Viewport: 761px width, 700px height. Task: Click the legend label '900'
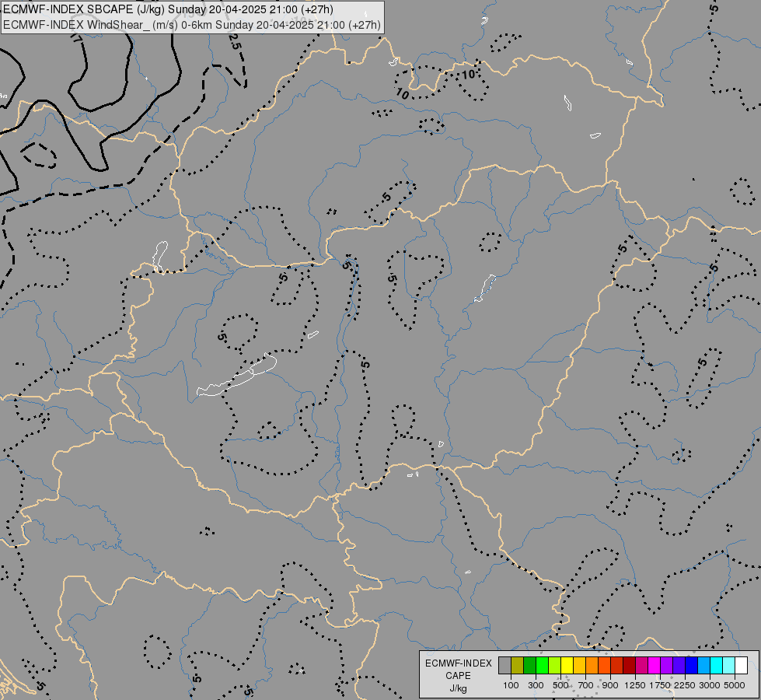click(x=610, y=685)
